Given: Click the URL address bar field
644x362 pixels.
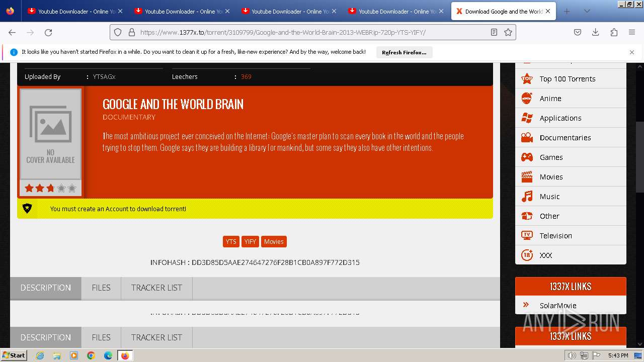Looking at the screenshot, I should [x=312, y=32].
